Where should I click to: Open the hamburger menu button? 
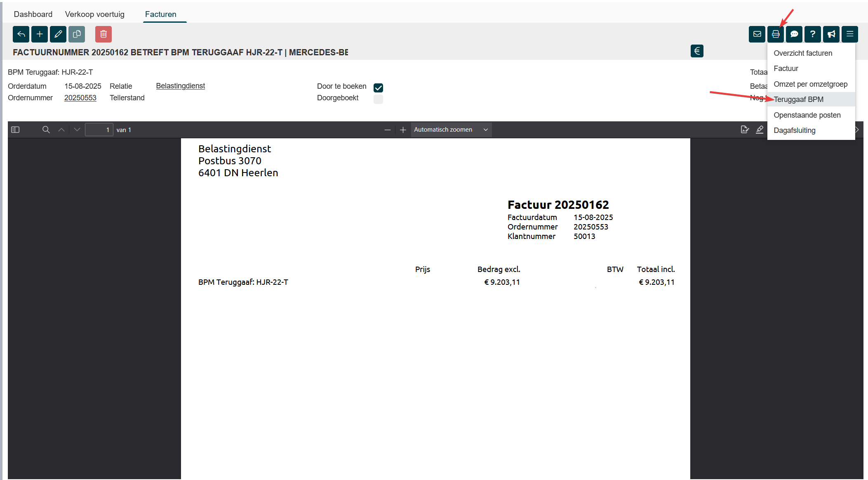click(850, 34)
